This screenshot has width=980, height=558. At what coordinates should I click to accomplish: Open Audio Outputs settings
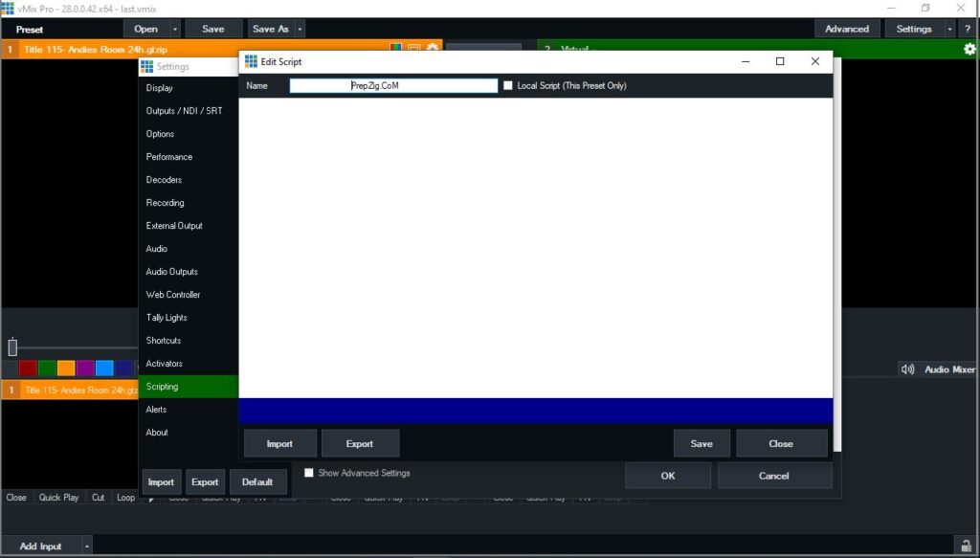[189, 272]
